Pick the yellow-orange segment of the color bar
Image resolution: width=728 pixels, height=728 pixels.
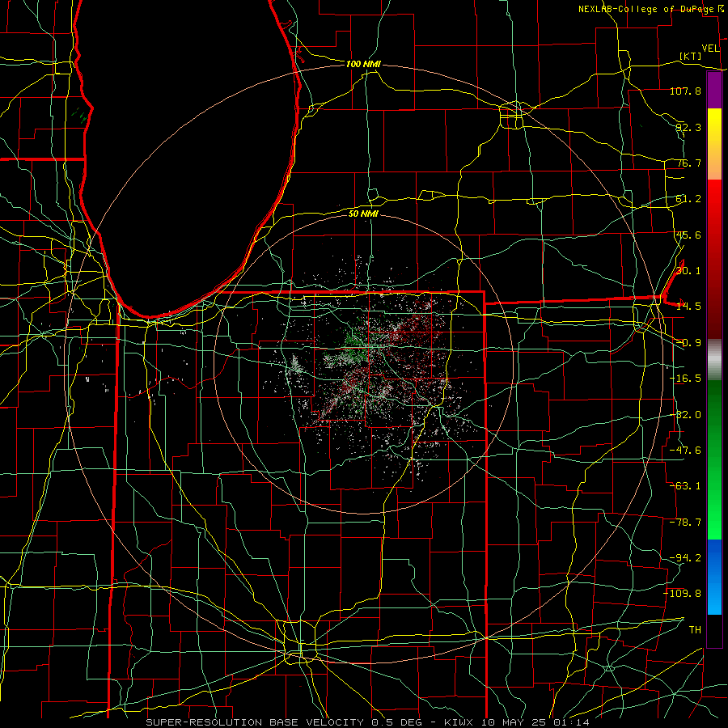714,144
